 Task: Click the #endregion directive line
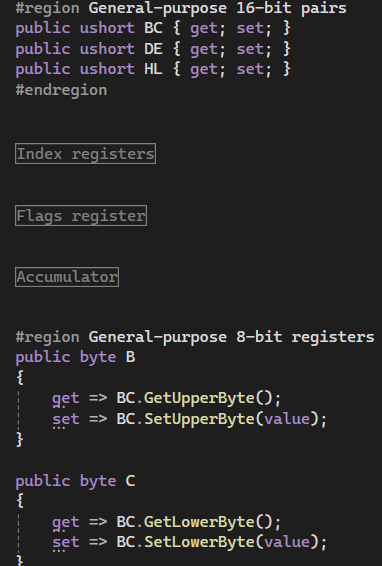coord(61,90)
